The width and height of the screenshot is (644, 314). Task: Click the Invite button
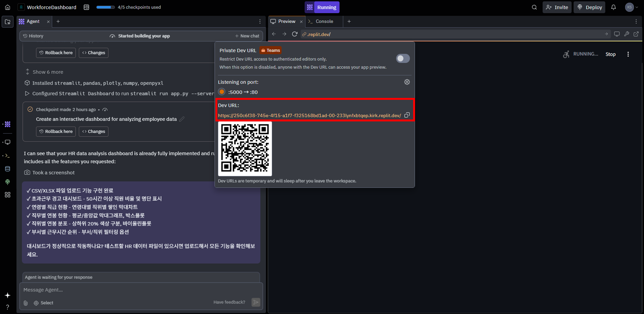[557, 7]
